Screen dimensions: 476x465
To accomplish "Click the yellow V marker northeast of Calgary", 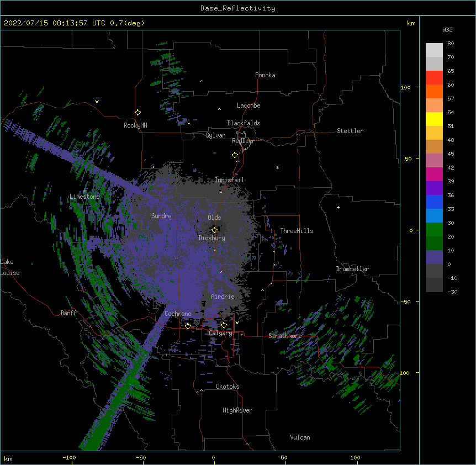I will [x=237, y=323].
